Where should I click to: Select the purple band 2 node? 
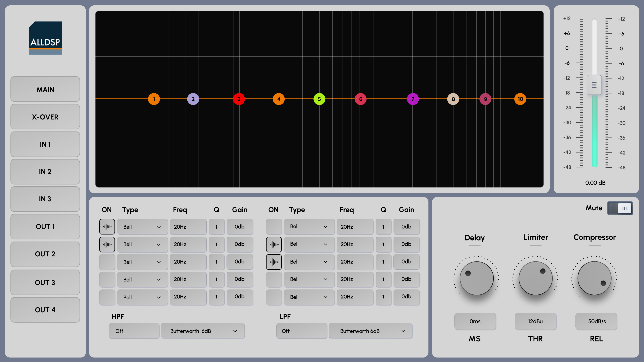coord(193,99)
